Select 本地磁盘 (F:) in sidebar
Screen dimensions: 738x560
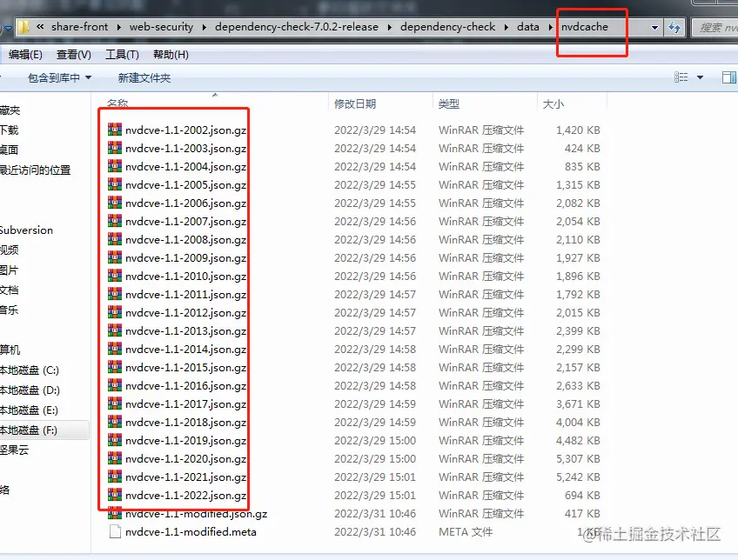pyautogui.click(x=29, y=430)
